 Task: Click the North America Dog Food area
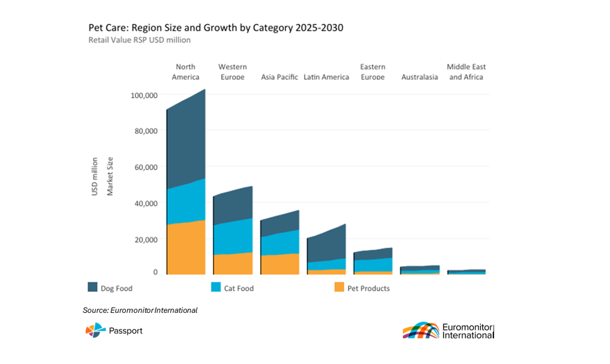[x=185, y=141]
